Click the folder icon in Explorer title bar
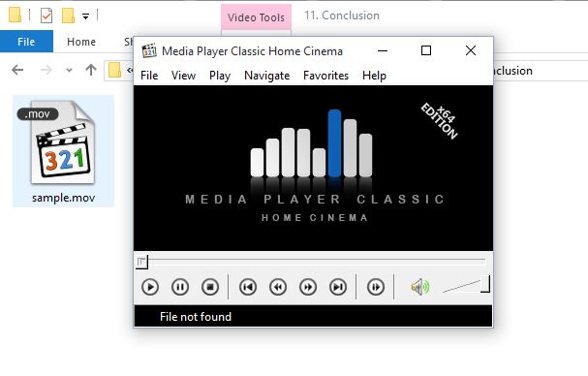Screen dimensions: 588x376 point(15,16)
